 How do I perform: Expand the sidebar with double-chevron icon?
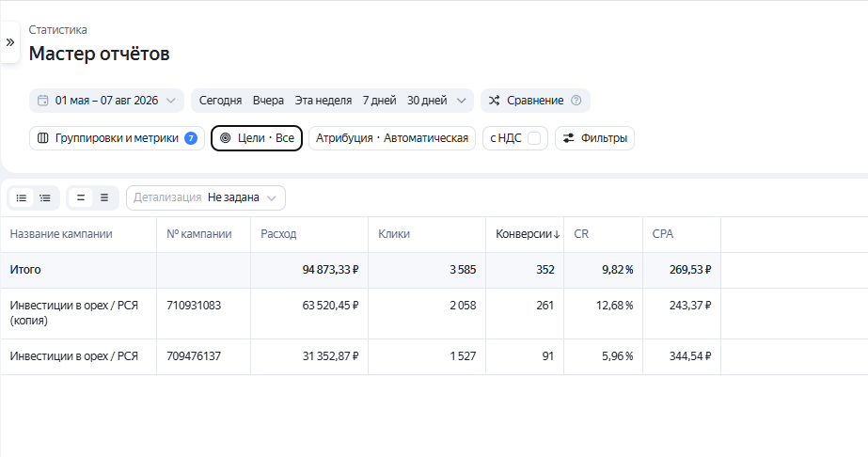point(10,42)
